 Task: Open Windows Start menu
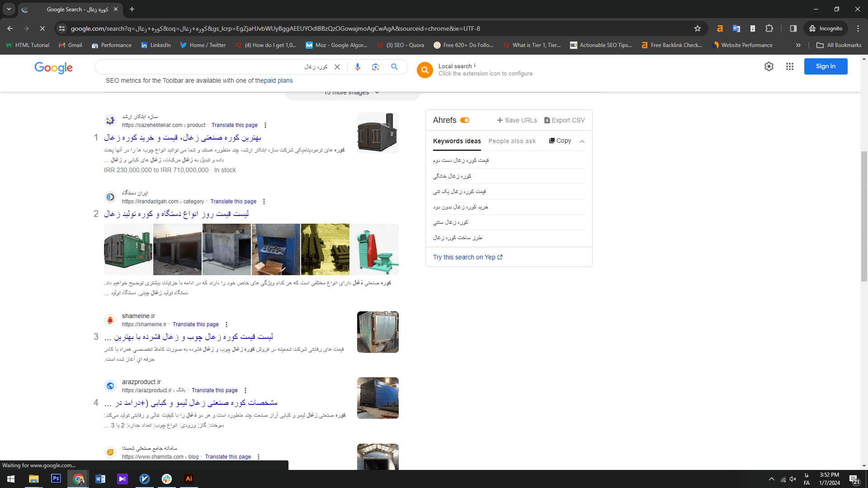tap(11, 479)
